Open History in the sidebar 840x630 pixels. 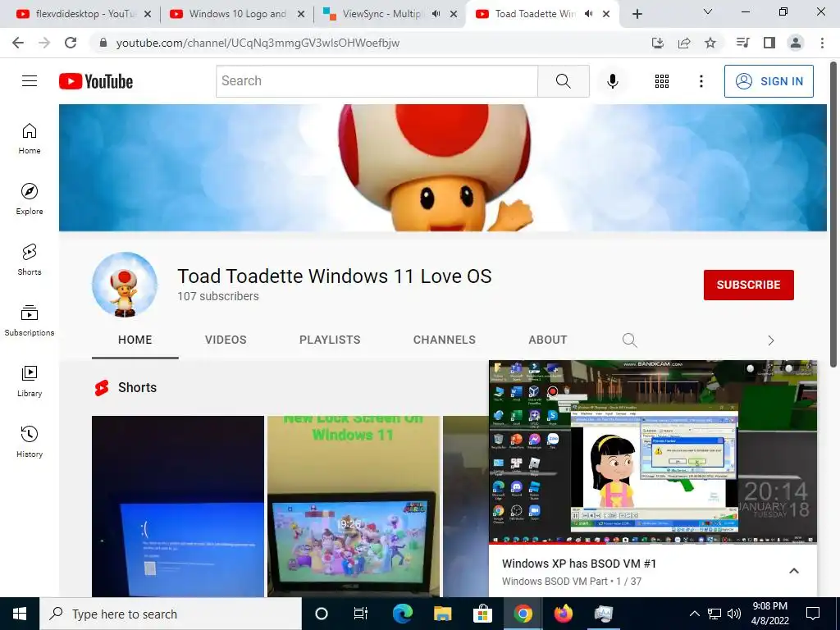pyautogui.click(x=30, y=441)
